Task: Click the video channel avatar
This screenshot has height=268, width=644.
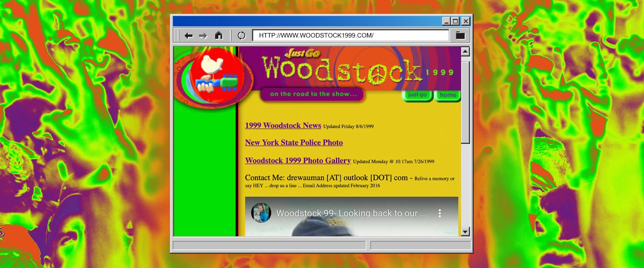Action: pyautogui.click(x=261, y=213)
